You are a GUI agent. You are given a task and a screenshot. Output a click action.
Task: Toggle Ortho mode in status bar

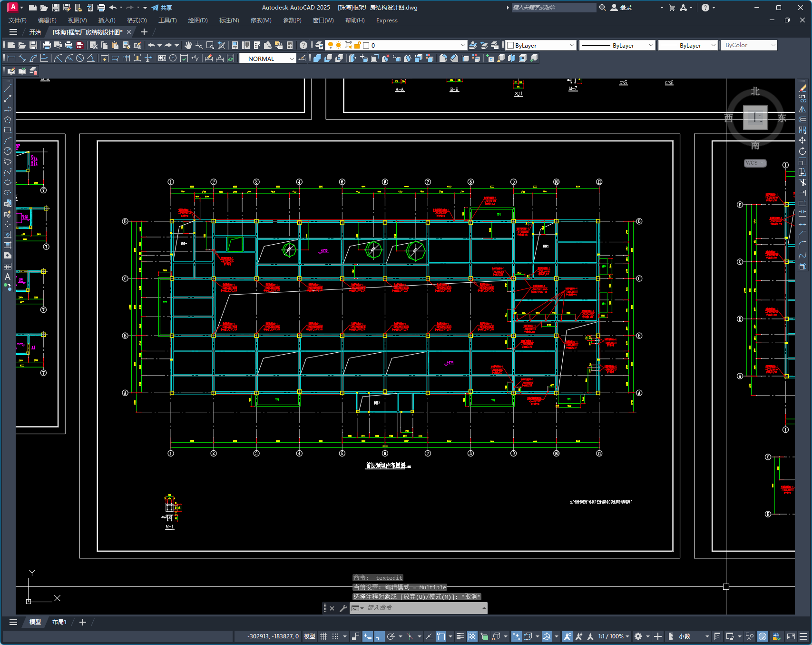(x=379, y=636)
